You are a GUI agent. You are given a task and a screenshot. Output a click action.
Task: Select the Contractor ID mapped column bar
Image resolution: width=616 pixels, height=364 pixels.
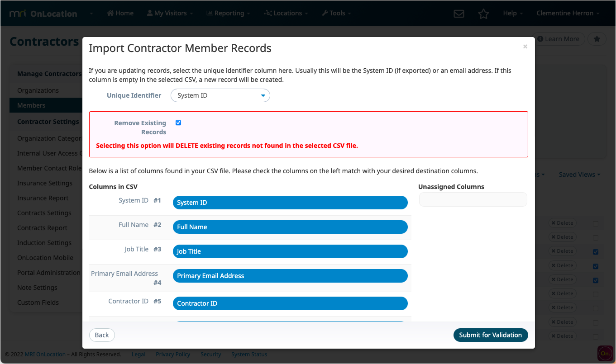click(290, 303)
